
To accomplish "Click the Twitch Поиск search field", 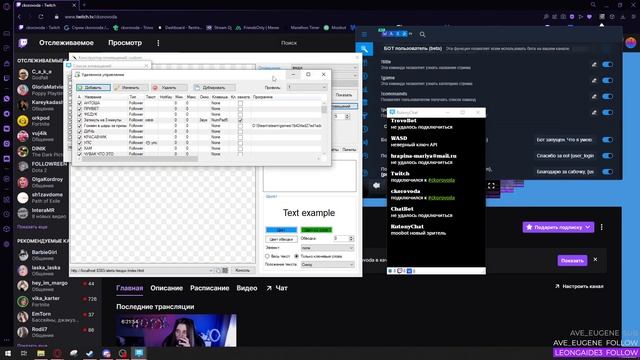I will [x=289, y=43].
